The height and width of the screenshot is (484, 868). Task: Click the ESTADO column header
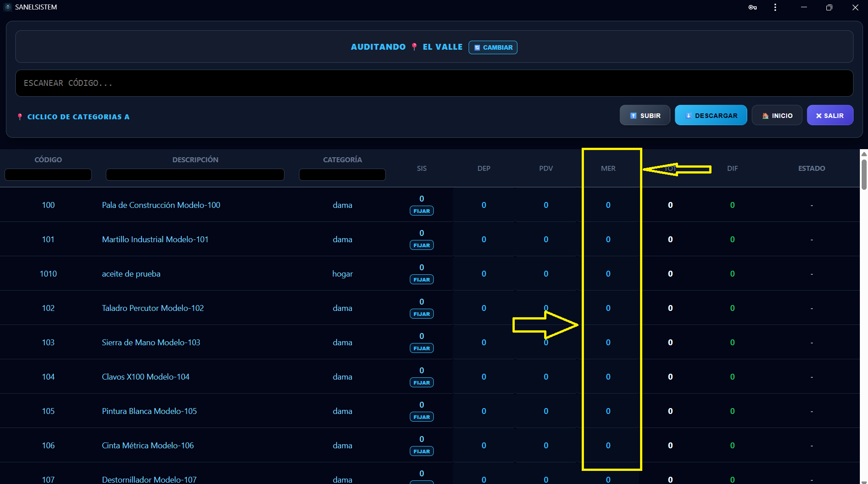click(x=811, y=169)
